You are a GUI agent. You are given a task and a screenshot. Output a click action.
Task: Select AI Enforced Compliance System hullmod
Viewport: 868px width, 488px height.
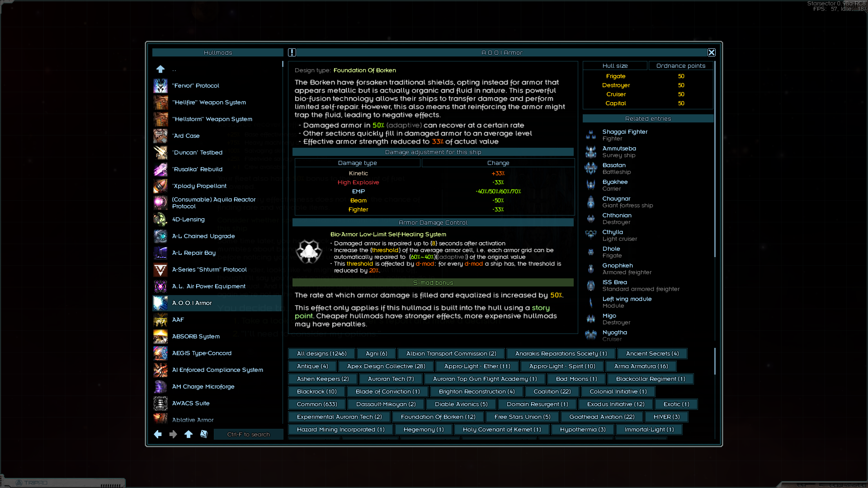pos(217,370)
